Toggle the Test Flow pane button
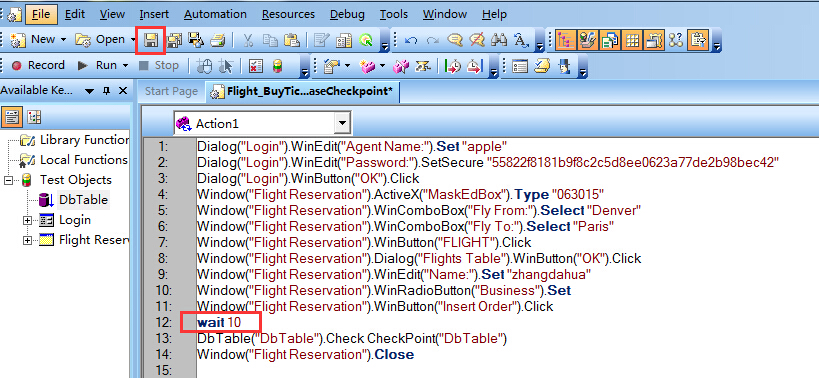This screenshot has height=378, width=819. [x=566, y=40]
